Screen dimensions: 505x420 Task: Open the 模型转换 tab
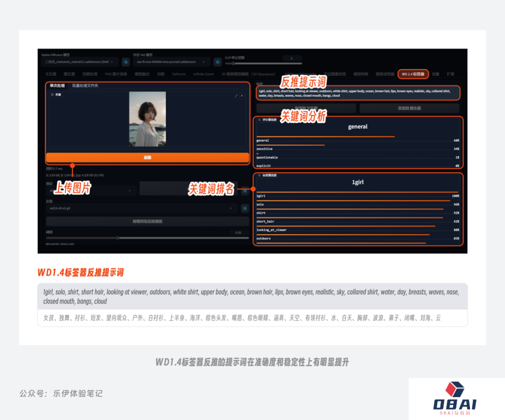coord(361,74)
